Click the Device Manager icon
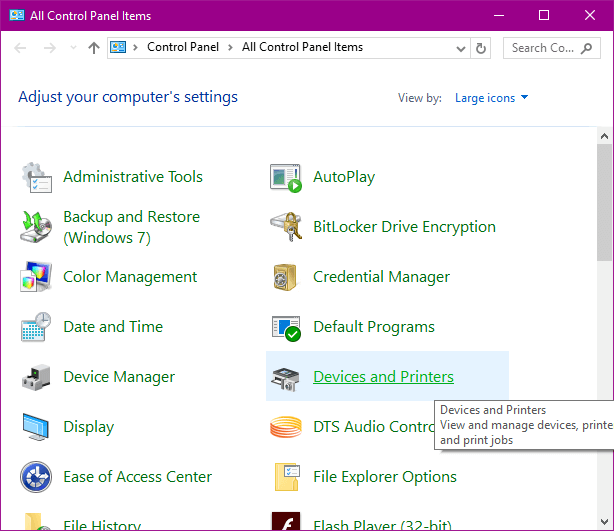This screenshot has width=614, height=531. tap(36, 377)
